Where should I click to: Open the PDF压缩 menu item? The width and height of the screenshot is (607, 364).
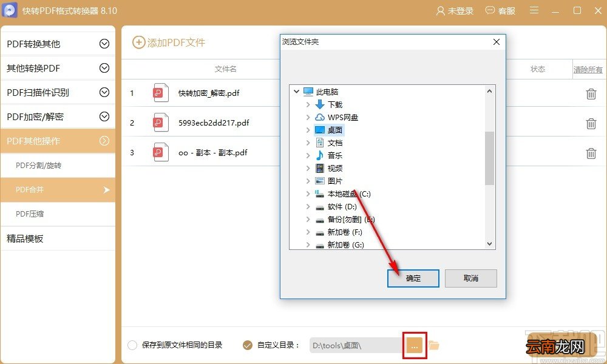point(58,214)
